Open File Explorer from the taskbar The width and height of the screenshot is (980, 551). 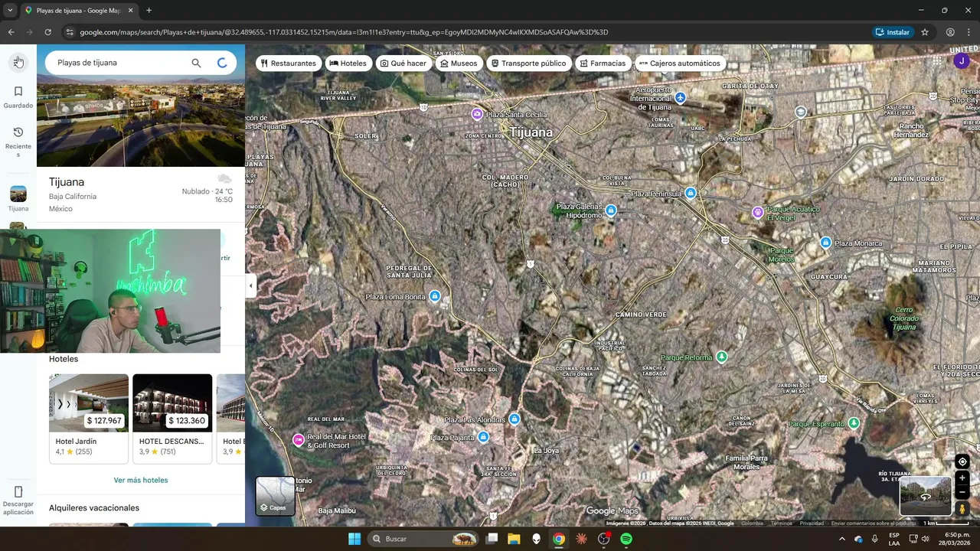coord(514,539)
